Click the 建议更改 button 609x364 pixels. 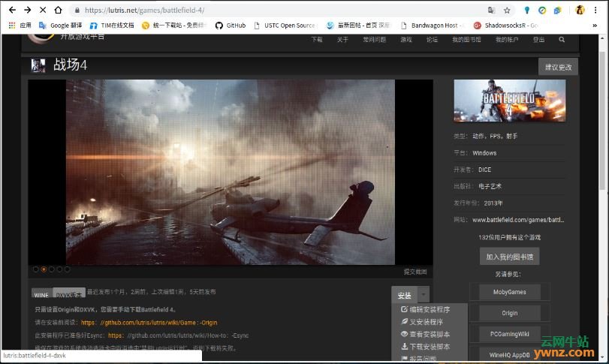coord(558,67)
